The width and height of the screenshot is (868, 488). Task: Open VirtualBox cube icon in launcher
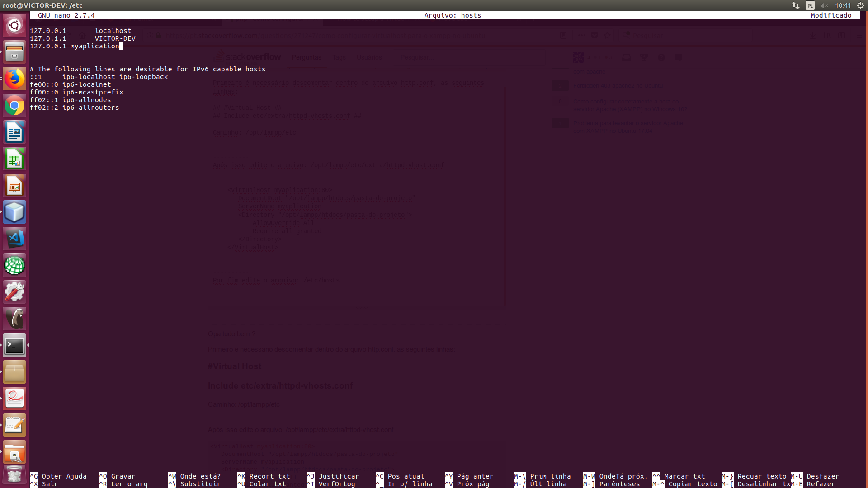click(x=14, y=212)
